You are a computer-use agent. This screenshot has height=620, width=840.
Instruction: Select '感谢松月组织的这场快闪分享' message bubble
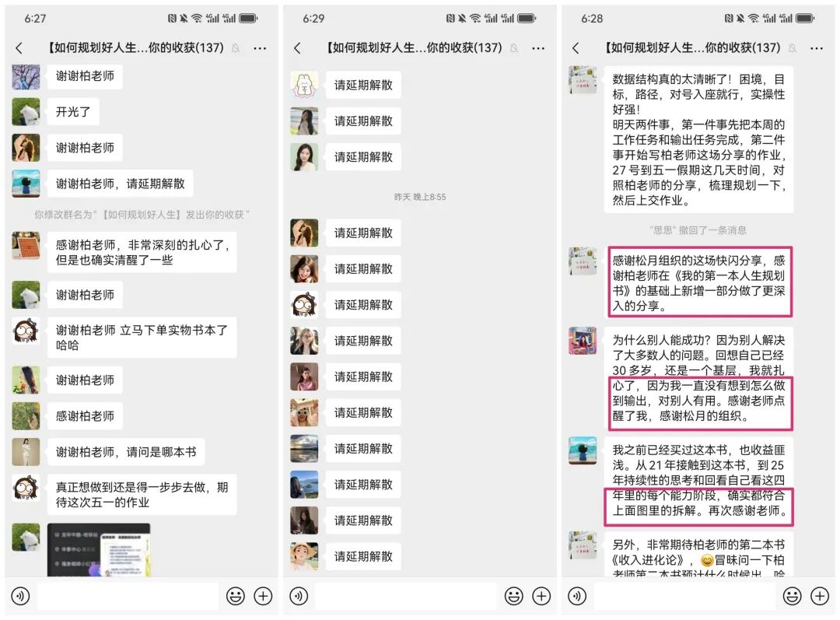click(x=698, y=283)
